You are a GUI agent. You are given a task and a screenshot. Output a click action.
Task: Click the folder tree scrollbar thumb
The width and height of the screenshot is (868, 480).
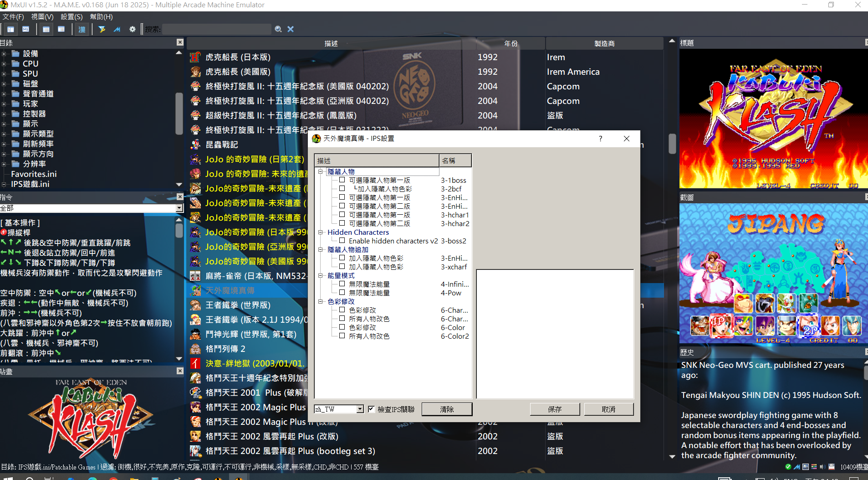[179, 114]
